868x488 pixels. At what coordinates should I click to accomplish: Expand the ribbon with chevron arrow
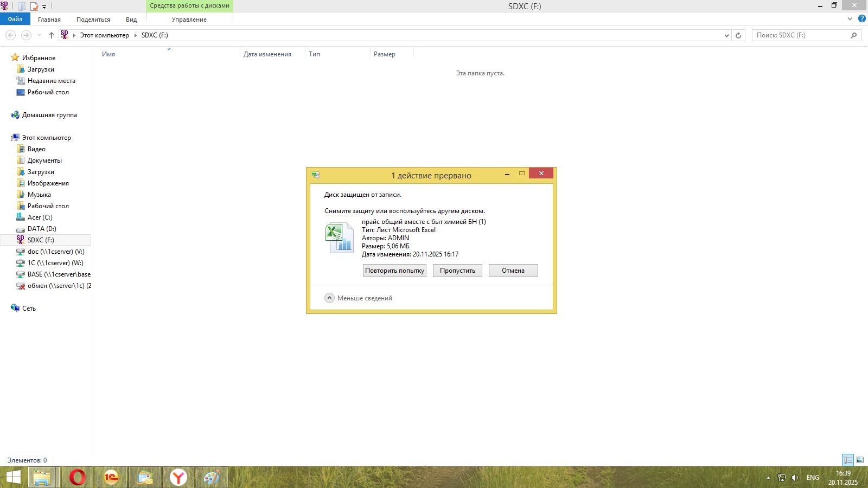point(850,19)
